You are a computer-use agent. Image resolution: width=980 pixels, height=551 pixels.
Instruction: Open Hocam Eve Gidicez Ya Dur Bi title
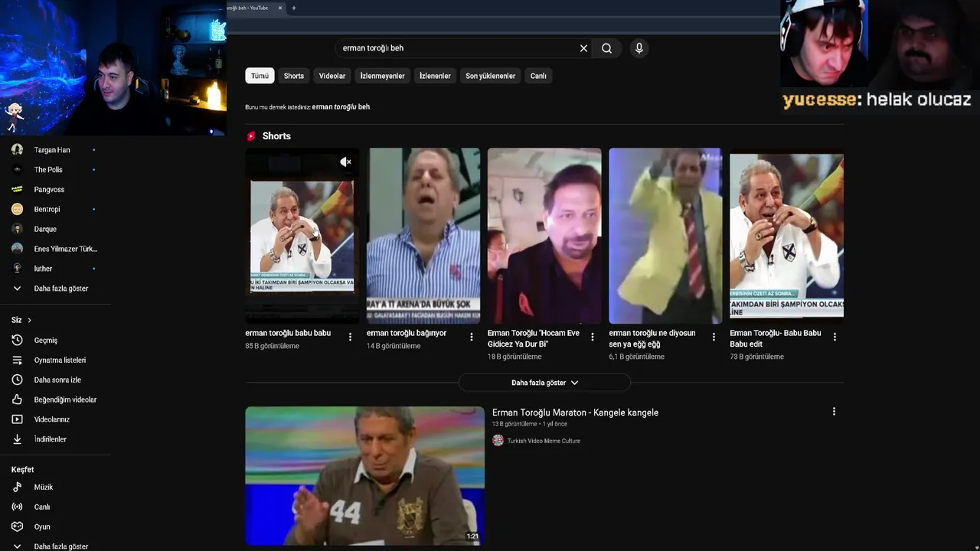coord(534,338)
